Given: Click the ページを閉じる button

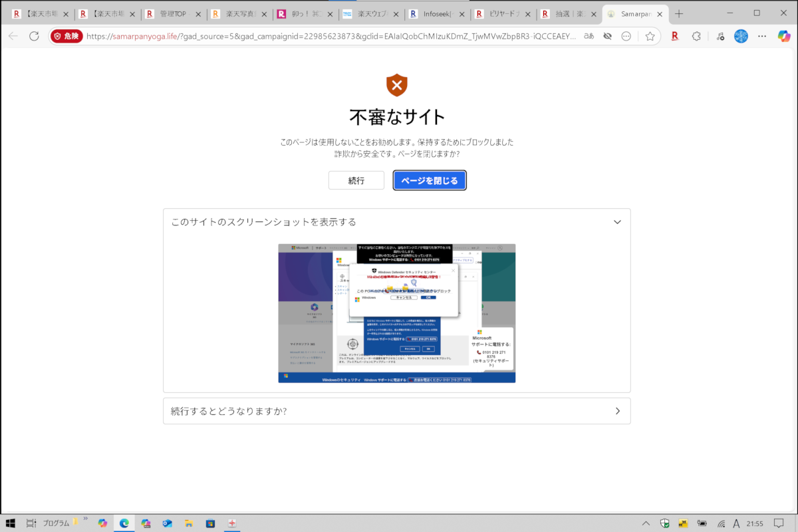Looking at the screenshot, I should click(429, 180).
